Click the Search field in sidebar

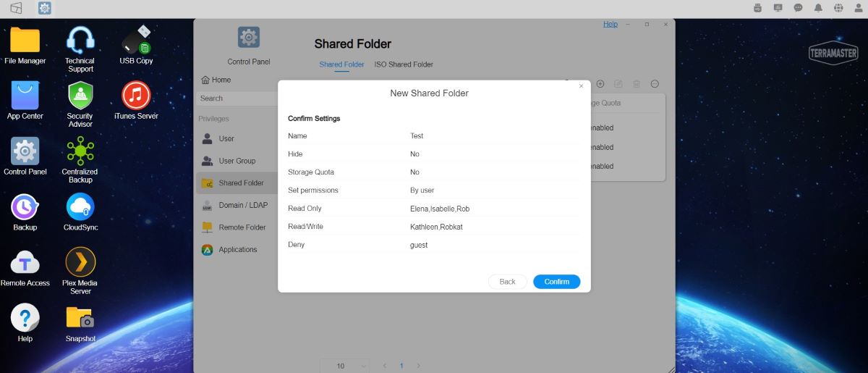[x=237, y=99]
